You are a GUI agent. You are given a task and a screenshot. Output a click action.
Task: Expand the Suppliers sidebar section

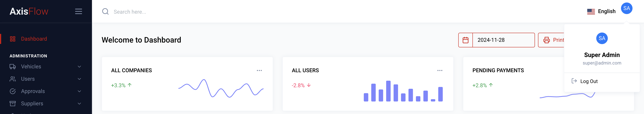pos(79,103)
